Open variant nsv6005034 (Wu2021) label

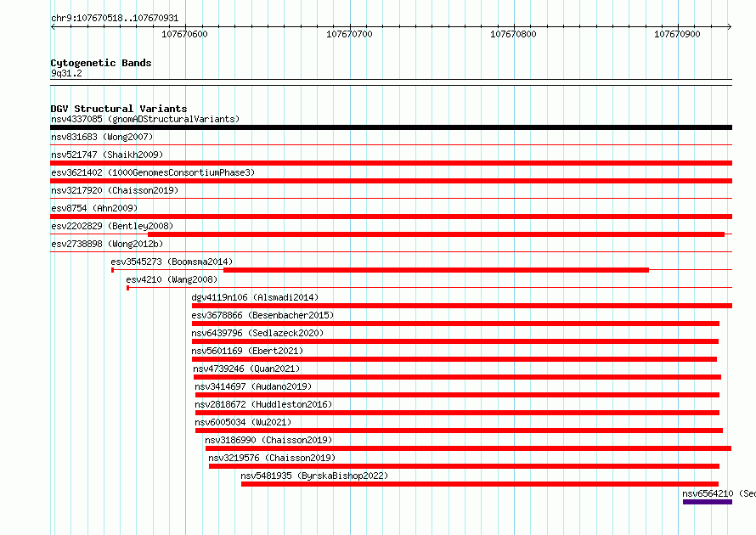pos(243,422)
